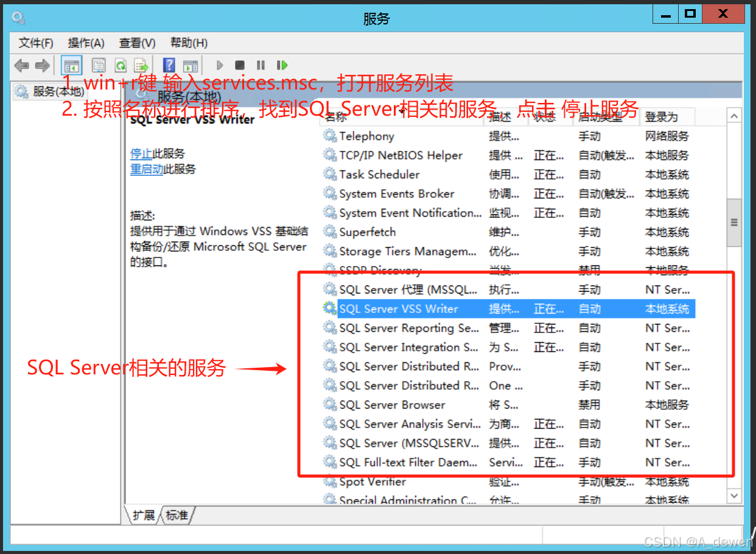The width and height of the screenshot is (756, 554).
Task: Select SQL Full-text Filter Daemon row
Action: [x=509, y=462]
